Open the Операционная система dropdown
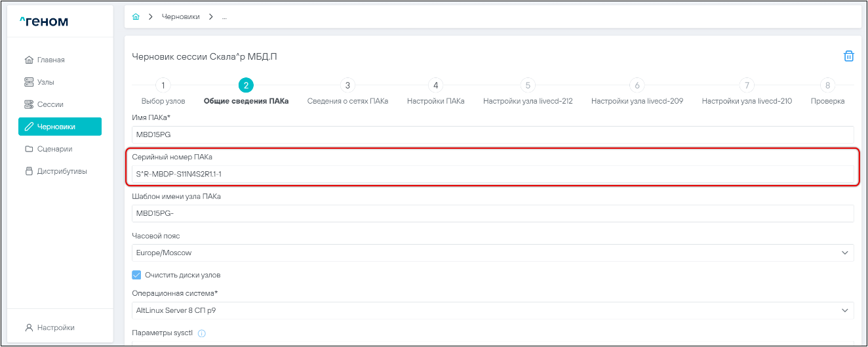868x347 pixels. (x=844, y=310)
